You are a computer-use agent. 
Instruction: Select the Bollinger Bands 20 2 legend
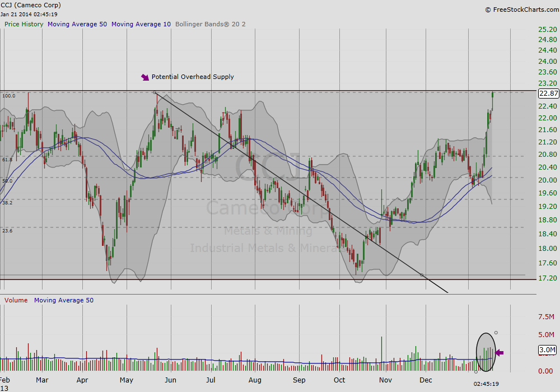[211, 24]
